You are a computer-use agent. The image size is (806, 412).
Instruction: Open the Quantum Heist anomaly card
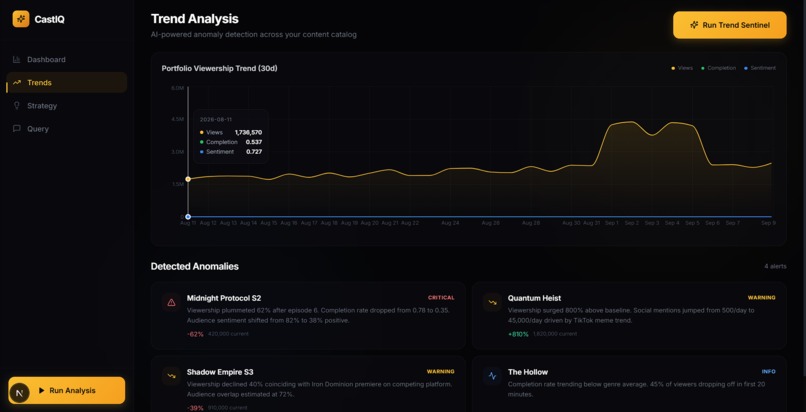pos(629,315)
